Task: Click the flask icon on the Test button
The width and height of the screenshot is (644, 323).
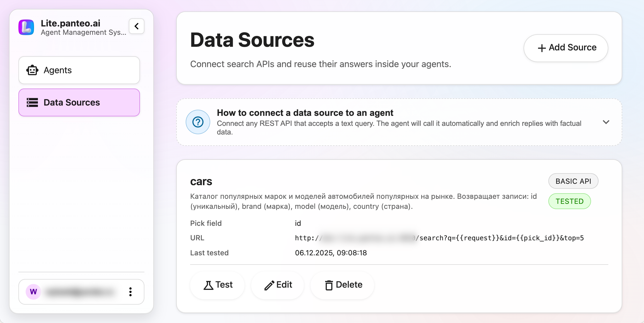Action: (208, 285)
